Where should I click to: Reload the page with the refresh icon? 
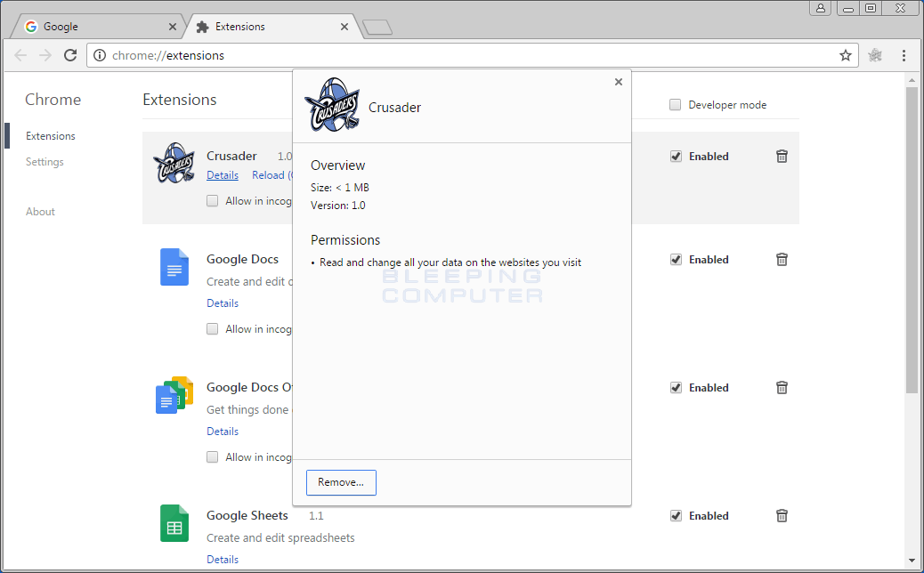(70, 55)
